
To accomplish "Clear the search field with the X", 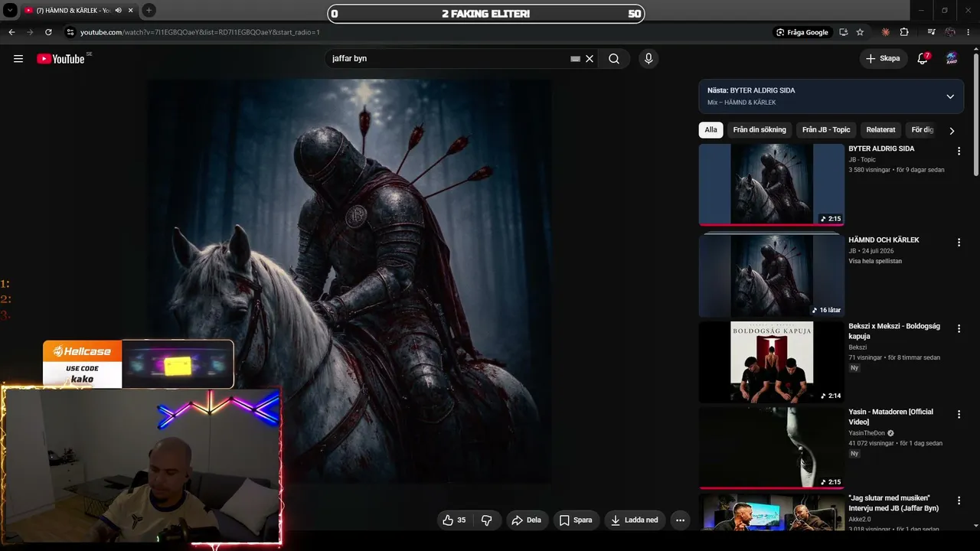I will [x=590, y=59].
